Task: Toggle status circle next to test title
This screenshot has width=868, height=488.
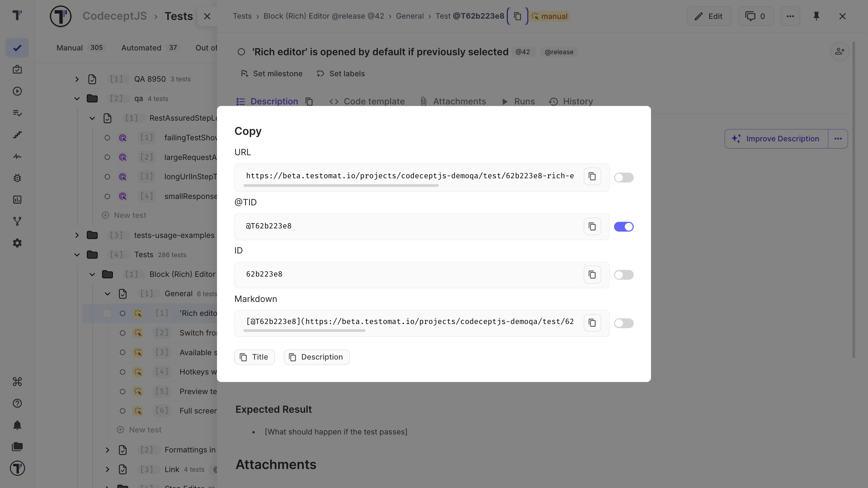Action: [x=241, y=52]
